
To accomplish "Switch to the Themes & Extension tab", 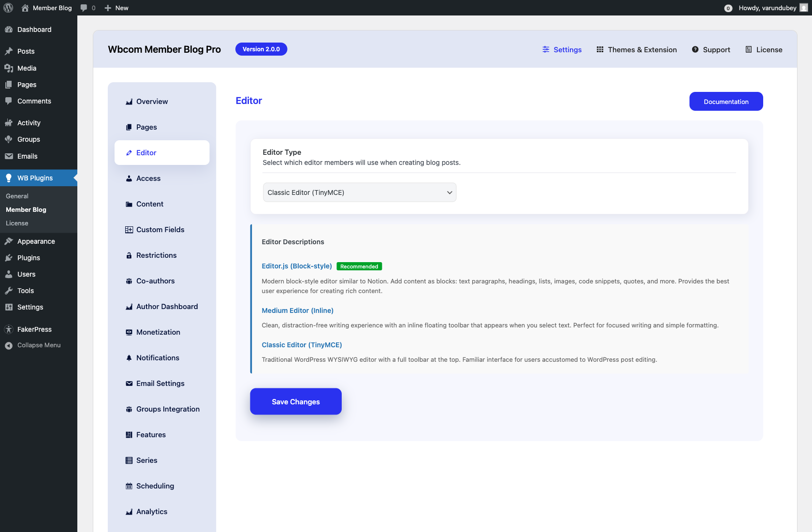I will coord(636,49).
